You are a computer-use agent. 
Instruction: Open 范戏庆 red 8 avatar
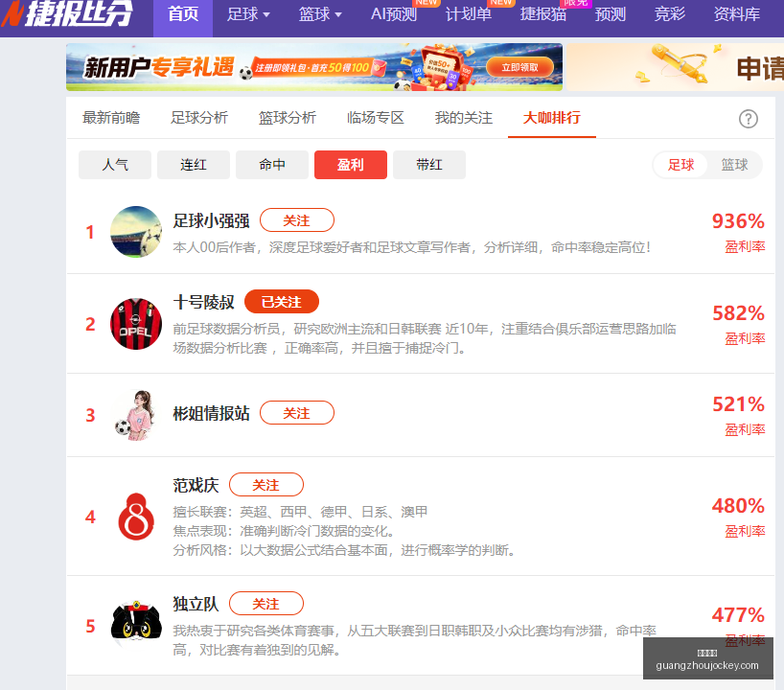point(136,517)
